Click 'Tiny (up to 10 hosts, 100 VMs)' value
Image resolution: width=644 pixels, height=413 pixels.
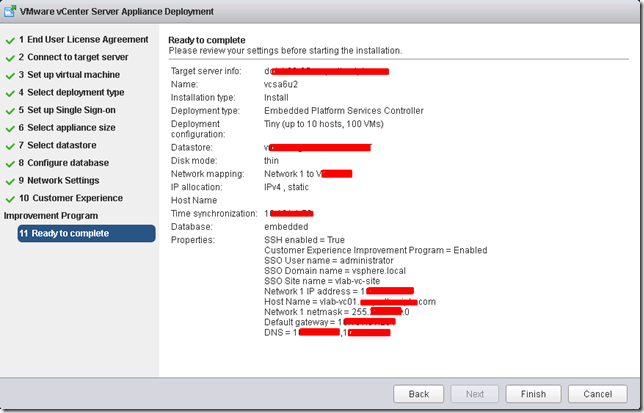click(324, 124)
